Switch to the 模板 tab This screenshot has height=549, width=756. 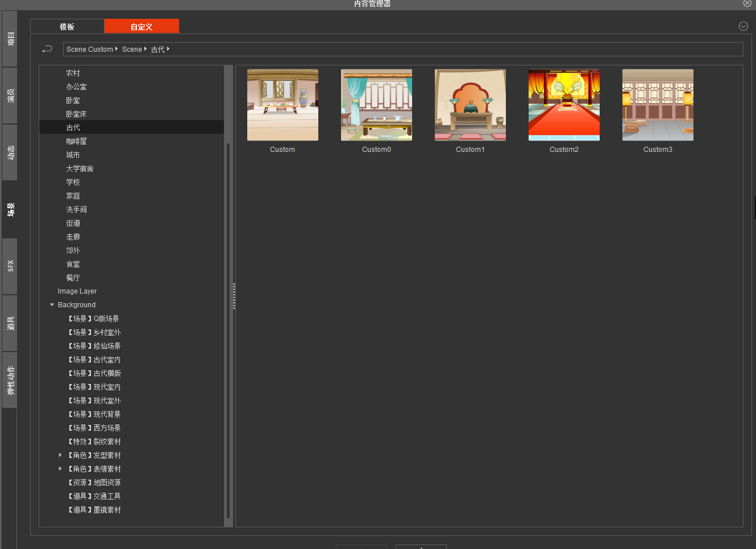pyautogui.click(x=67, y=27)
